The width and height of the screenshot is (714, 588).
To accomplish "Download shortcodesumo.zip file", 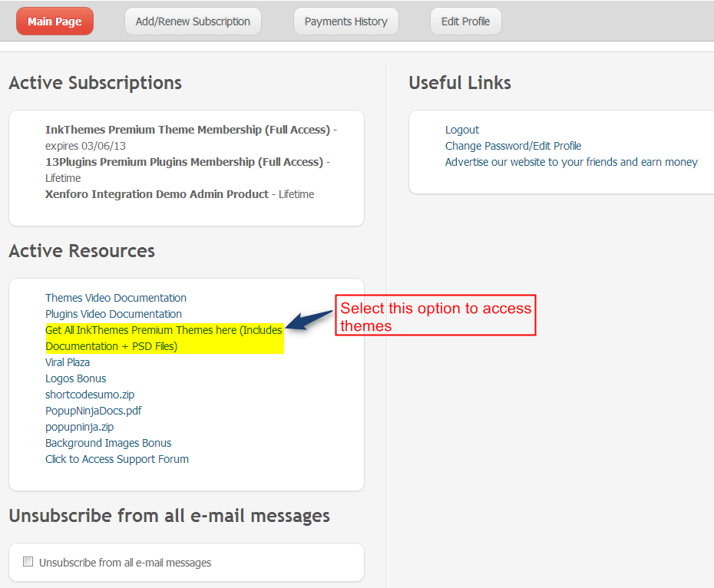I will (90, 395).
